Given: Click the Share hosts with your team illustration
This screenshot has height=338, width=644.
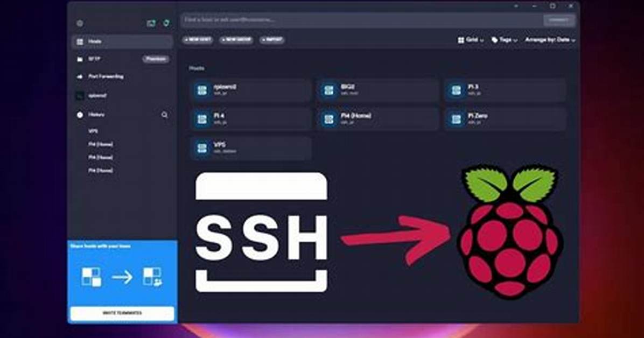Looking at the screenshot, I should tap(122, 277).
